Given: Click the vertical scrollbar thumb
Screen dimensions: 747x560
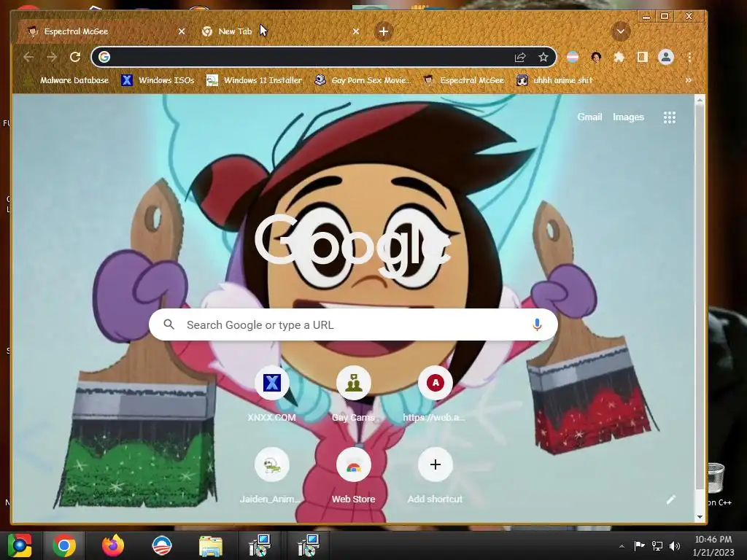Looking at the screenshot, I should [x=700, y=297].
